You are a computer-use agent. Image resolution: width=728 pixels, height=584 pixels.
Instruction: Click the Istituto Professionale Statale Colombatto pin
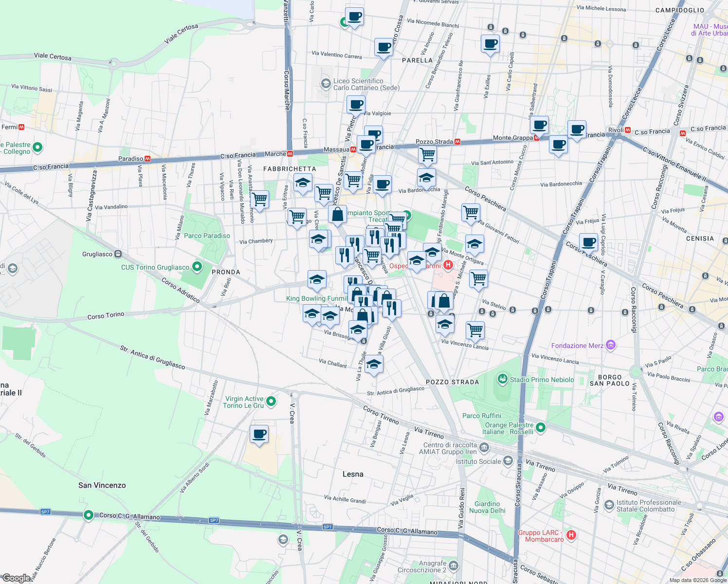pyautogui.click(x=609, y=505)
